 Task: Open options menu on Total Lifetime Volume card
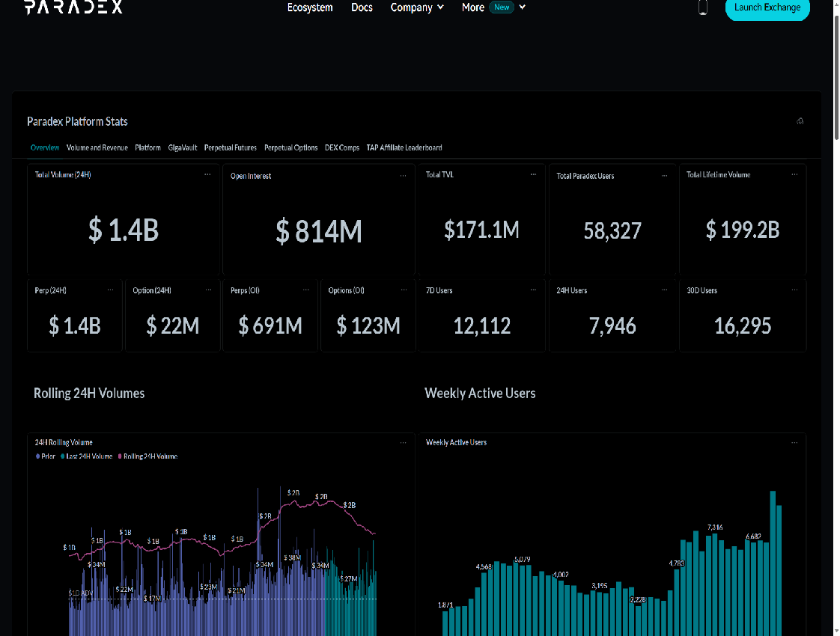coord(794,174)
